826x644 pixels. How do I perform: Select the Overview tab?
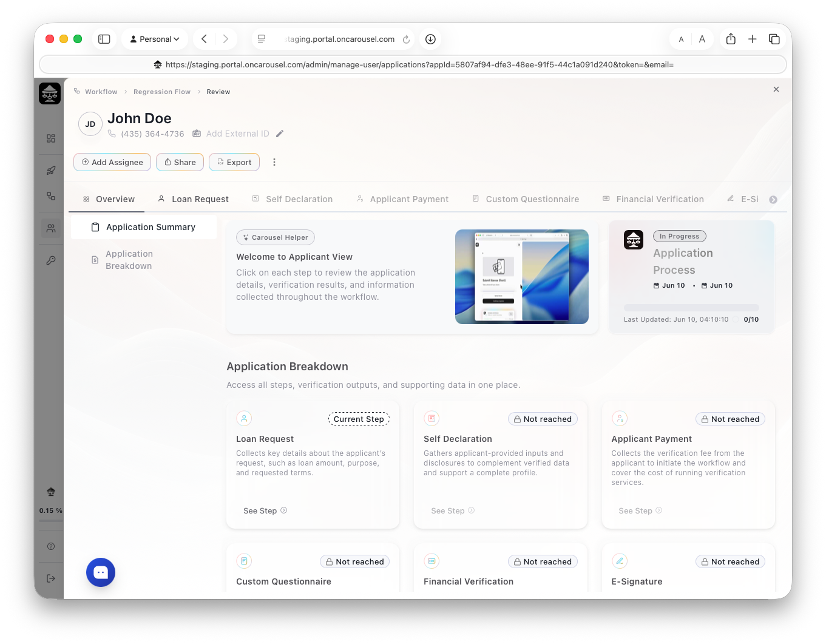pyautogui.click(x=109, y=199)
